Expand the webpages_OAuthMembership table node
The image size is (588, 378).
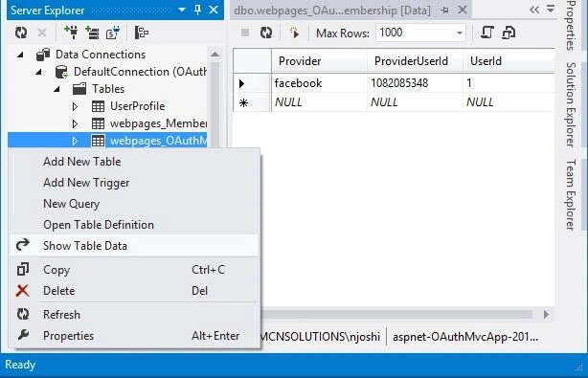coord(75,141)
